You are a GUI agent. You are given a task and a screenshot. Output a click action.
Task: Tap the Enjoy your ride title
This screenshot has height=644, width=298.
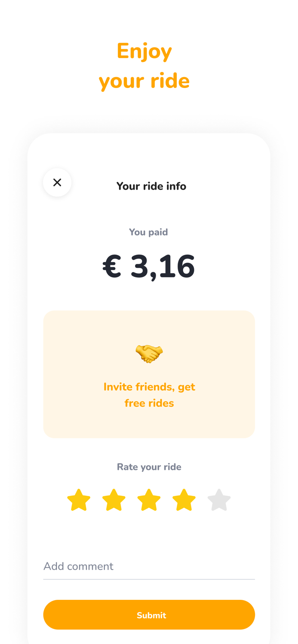(x=144, y=64)
